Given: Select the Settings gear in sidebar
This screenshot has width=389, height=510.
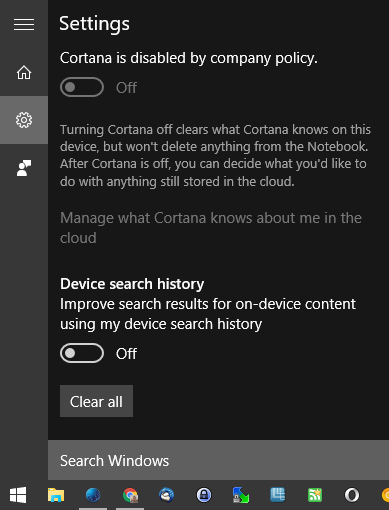Looking at the screenshot, I should pyautogui.click(x=24, y=120).
